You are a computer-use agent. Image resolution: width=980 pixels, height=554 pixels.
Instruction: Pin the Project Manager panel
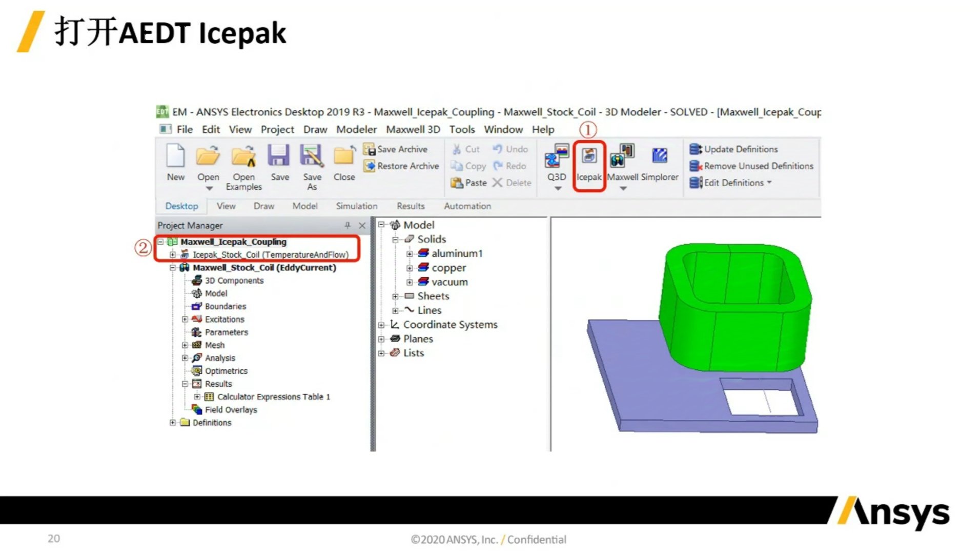(348, 226)
